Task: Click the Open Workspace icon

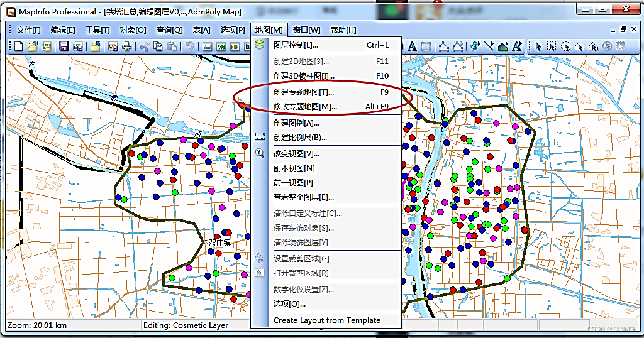Action: click(47, 46)
